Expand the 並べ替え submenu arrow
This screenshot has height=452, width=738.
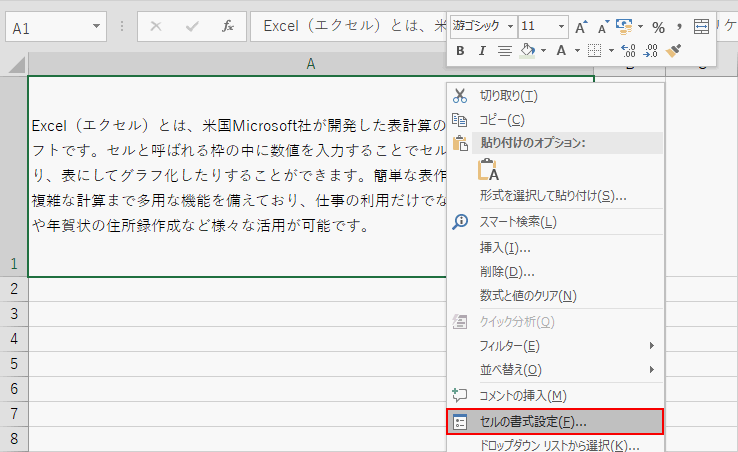coord(651,370)
